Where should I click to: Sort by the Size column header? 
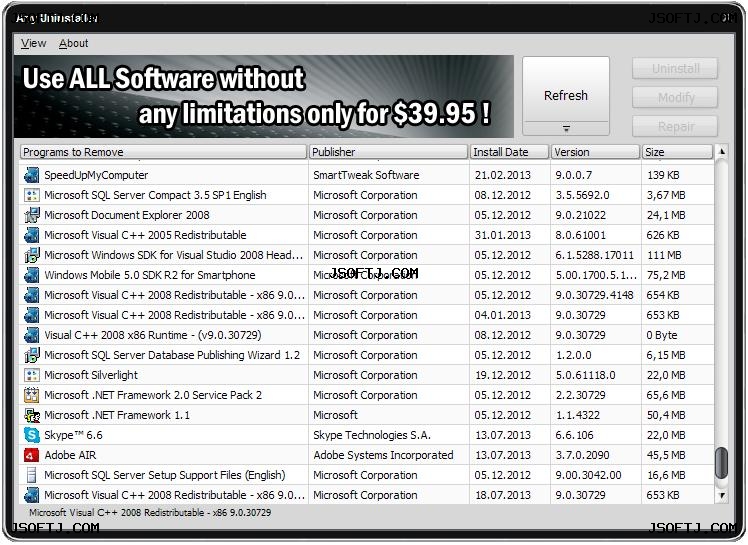(677, 152)
